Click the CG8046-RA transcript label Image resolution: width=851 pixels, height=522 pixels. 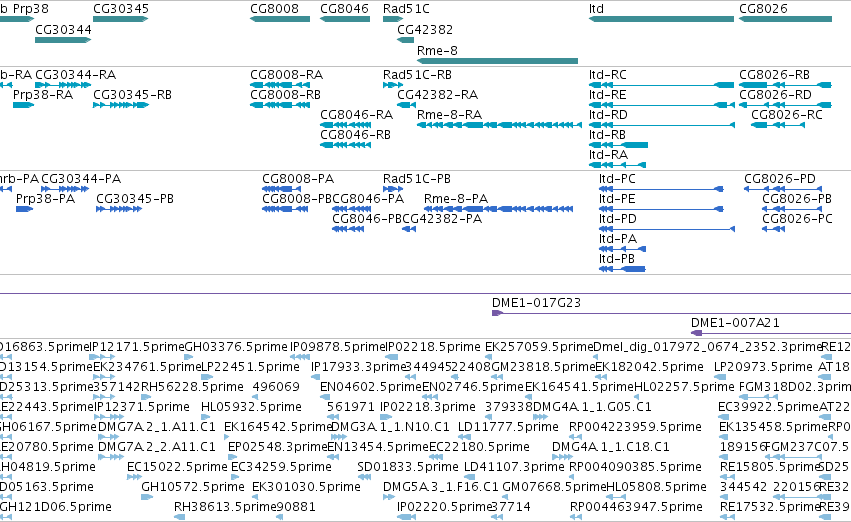click(356, 115)
